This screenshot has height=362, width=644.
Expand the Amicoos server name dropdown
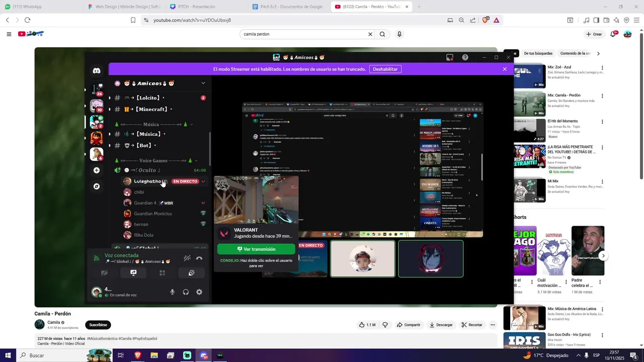[x=203, y=83]
